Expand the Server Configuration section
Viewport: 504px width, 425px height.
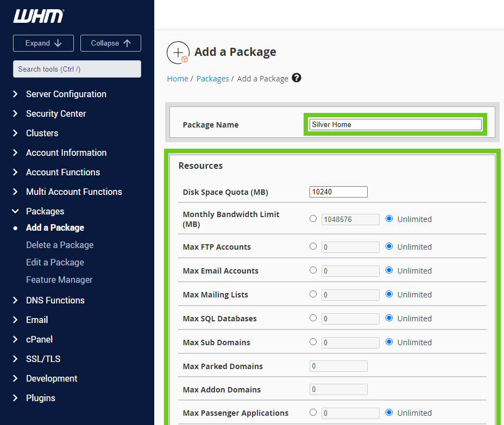(x=66, y=94)
